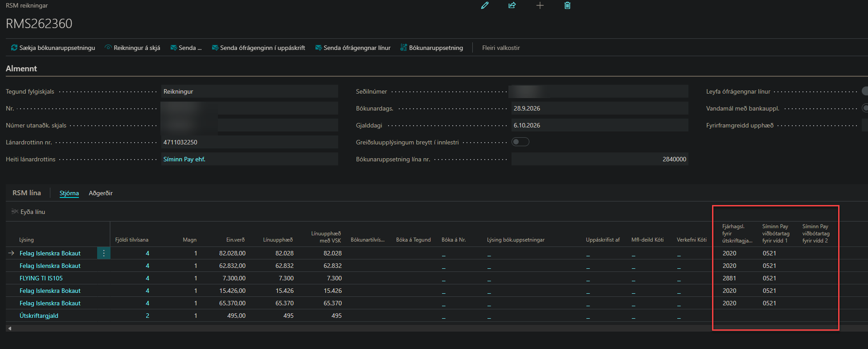Viewport: 868px width, 349px height.
Task: Click the Ein.verð column header
Action: pyautogui.click(x=235, y=240)
